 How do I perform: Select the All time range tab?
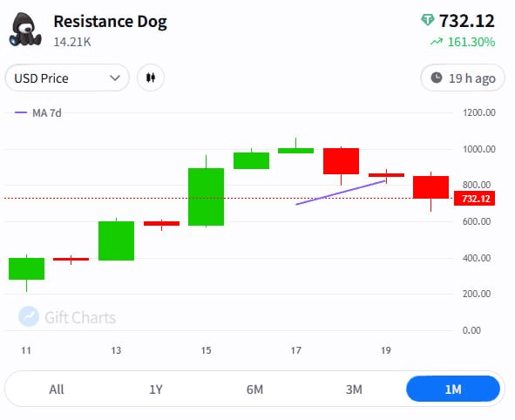point(57,390)
